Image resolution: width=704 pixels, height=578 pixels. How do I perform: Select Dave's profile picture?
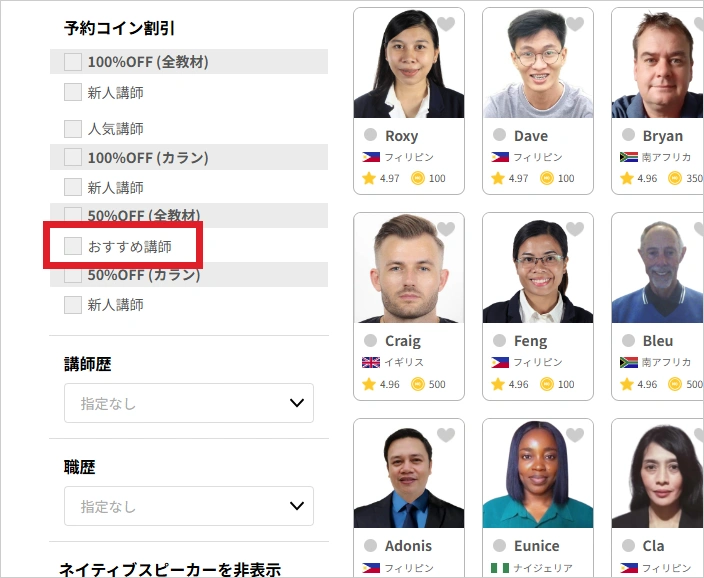[x=537, y=65]
